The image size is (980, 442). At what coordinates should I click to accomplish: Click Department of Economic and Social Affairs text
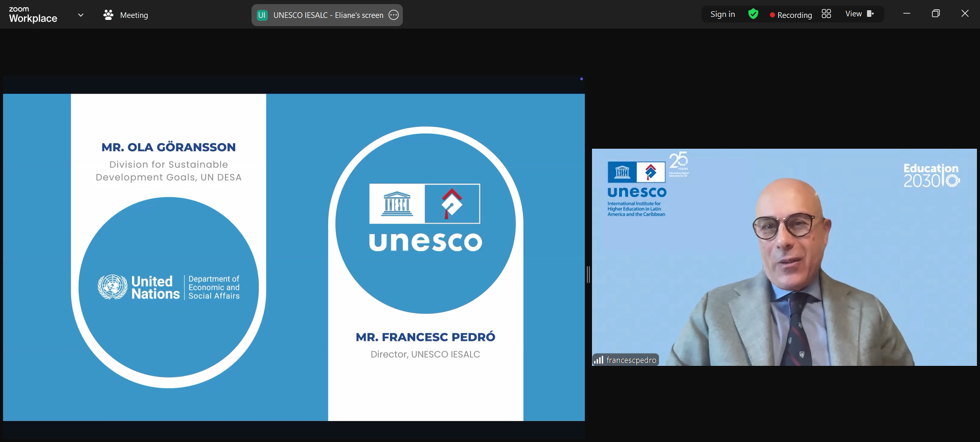pyautogui.click(x=214, y=287)
